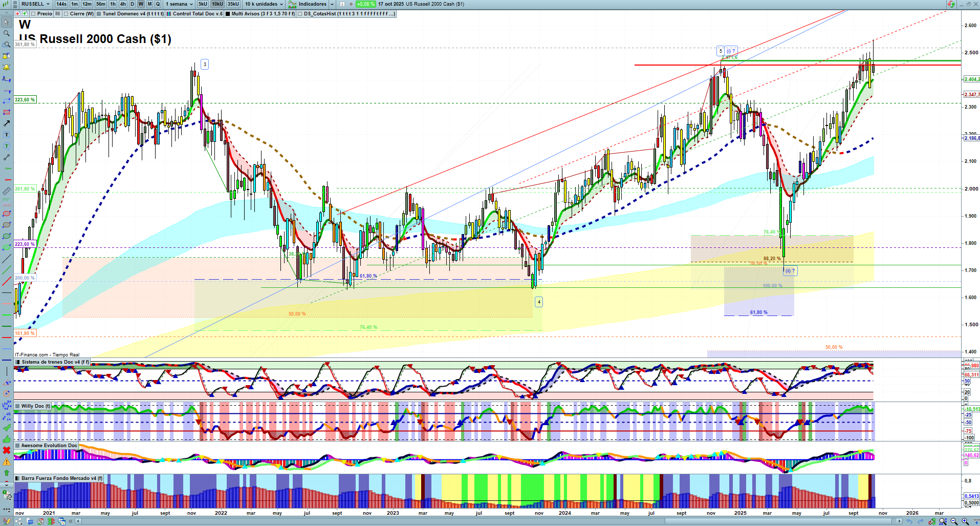Select the 1h timeframe tab
The width and height of the screenshot is (980, 526).
coord(113,4)
